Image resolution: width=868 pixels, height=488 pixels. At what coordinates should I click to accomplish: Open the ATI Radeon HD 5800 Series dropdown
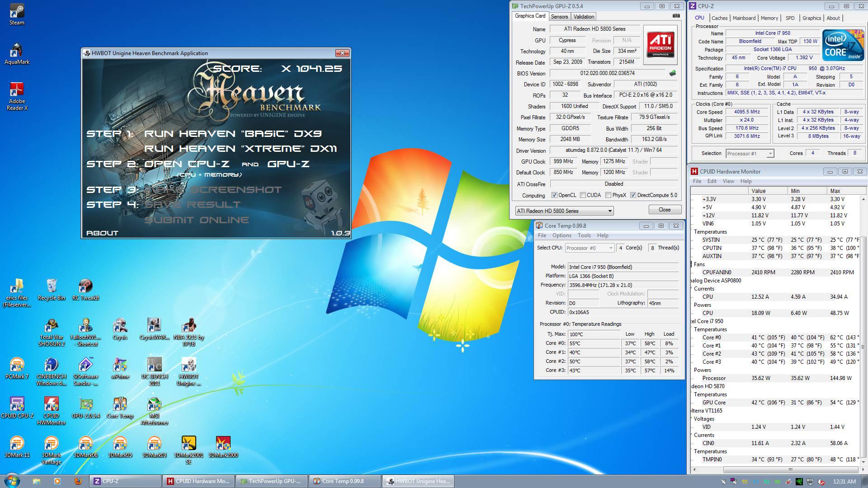(x=564, y=211)
